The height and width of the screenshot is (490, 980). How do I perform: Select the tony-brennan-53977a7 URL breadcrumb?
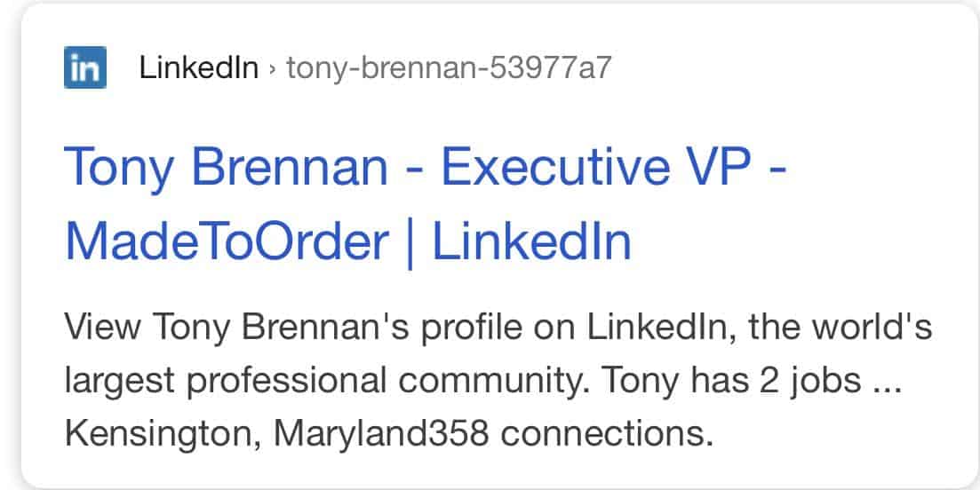[x=449, y=68]
